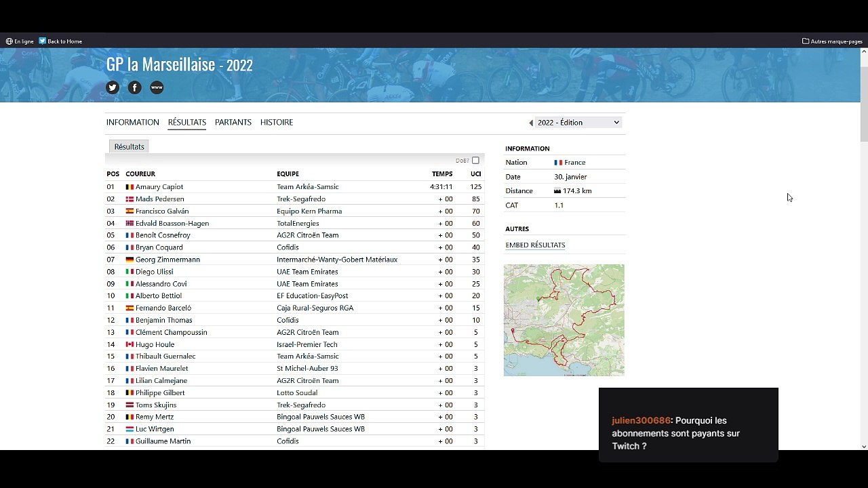Open the 2022 - Édition dropdown

[578, 123]
